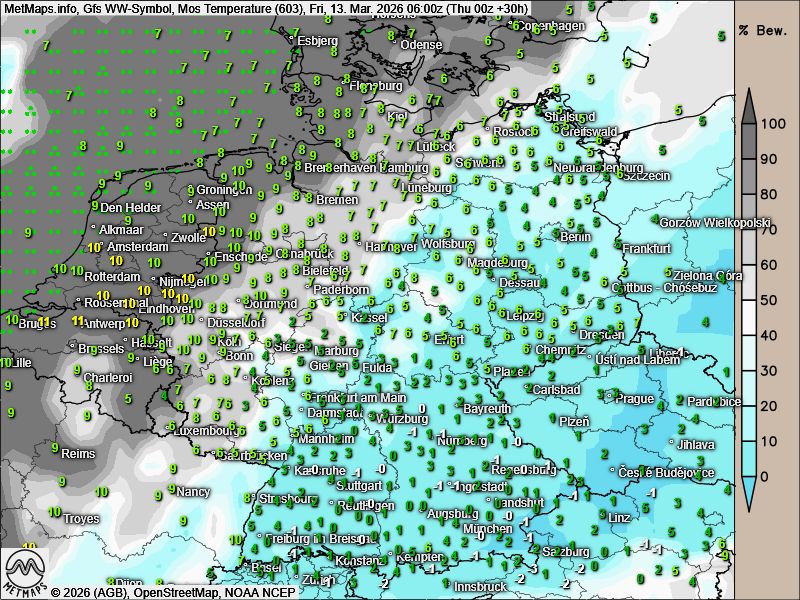Image resolution: width=800 pixels, height=600 pixels.
Task: Click the Esbjerg city marker
Action: [292, 40]
